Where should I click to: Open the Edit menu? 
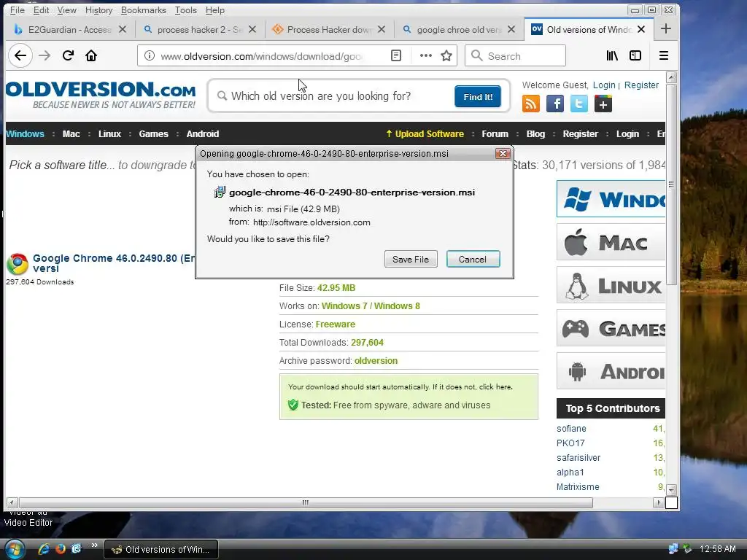pos(41,10)
